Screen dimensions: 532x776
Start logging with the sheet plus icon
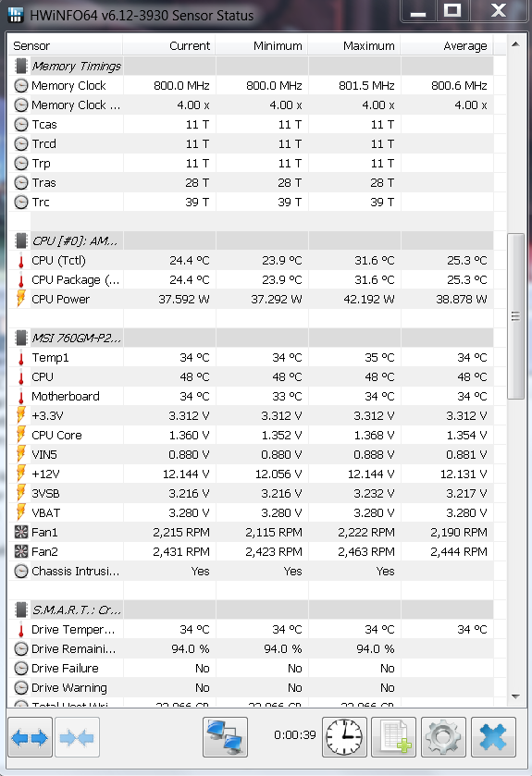pyautogui.click(x=394, y=737)
